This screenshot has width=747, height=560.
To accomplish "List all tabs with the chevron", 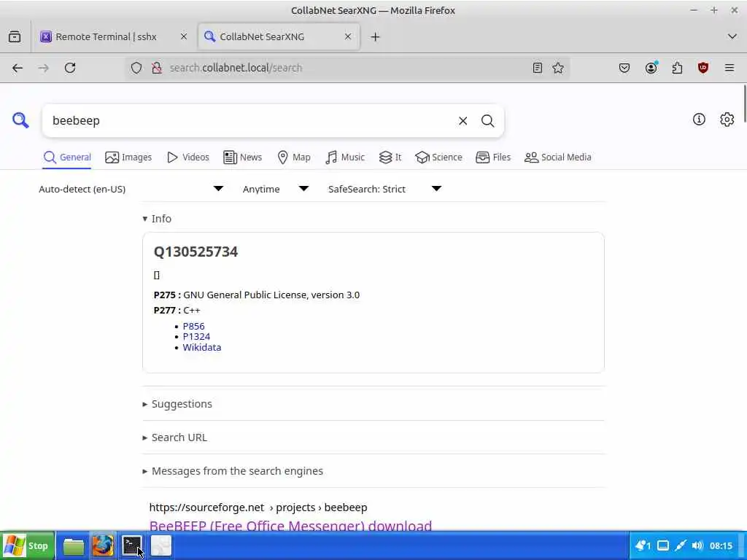I will click(x=732, y=36).
